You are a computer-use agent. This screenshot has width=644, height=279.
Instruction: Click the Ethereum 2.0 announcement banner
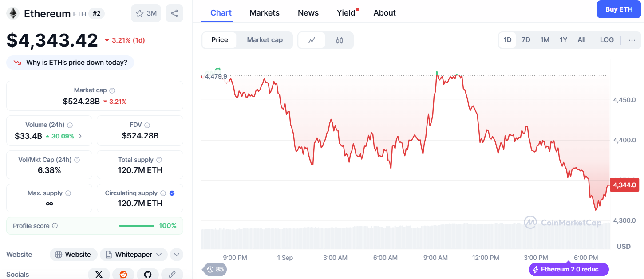coord(569,269)
